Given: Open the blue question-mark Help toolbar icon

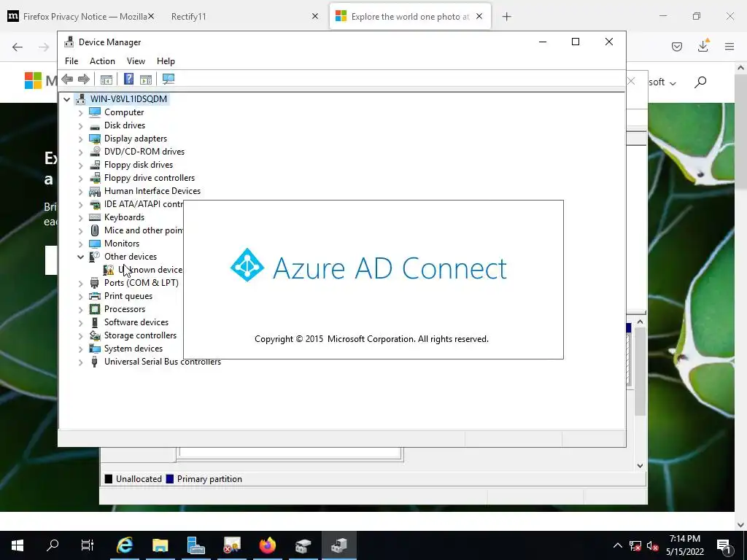Looking at the screenshot, I should coord(128,79).
